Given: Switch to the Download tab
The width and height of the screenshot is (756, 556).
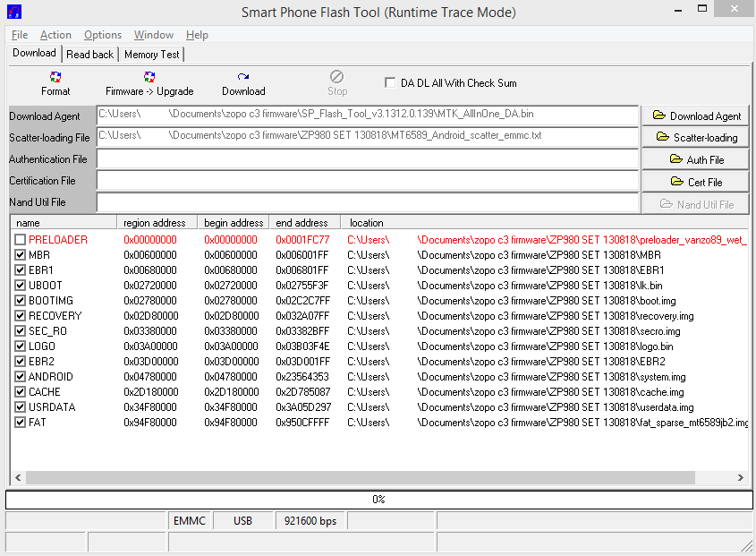Looking at the screenshot, I should (34, 53).
